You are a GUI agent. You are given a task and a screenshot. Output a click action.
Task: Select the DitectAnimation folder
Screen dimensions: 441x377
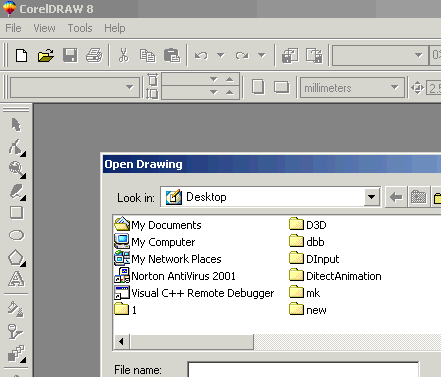(335, 276)
